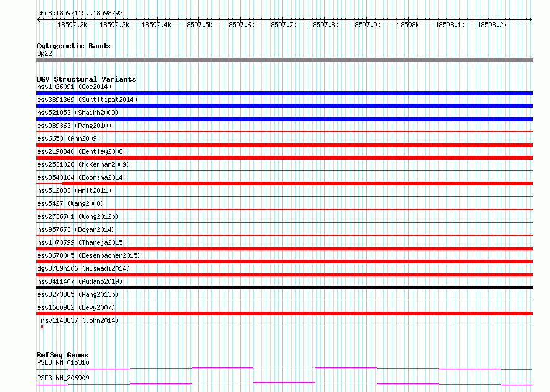Click the 18598.1k ruler mark

tap(450, 25)
